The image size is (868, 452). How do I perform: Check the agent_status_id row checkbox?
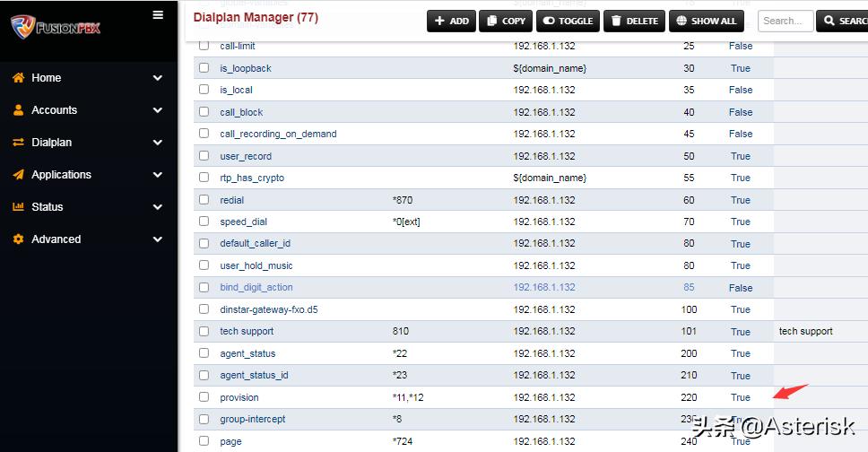(x=204, y=375)
